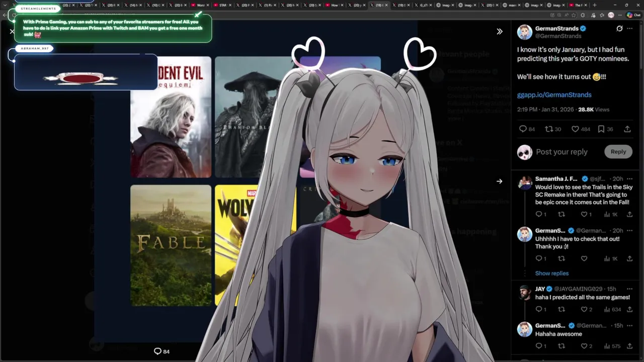Open the Resident Evil Requiem cover thumbnail
The height and width of the screenshot is (362, 644).
(171, 117)
